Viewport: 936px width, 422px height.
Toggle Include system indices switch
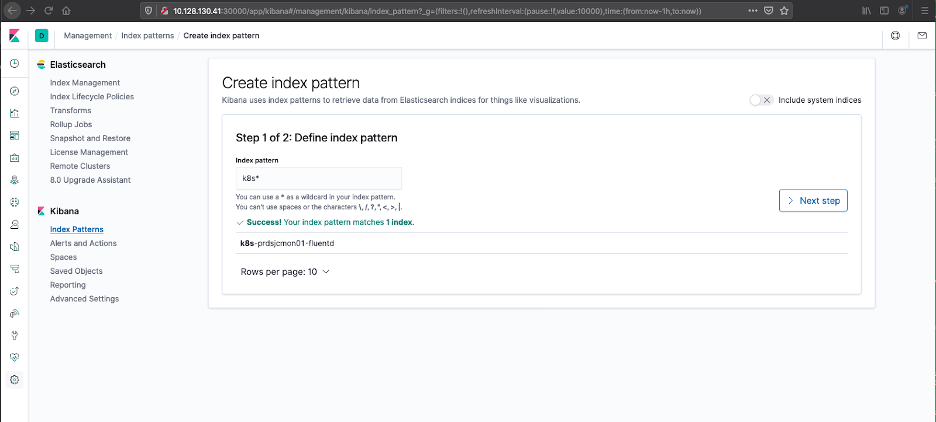click(x=761, y=100)
